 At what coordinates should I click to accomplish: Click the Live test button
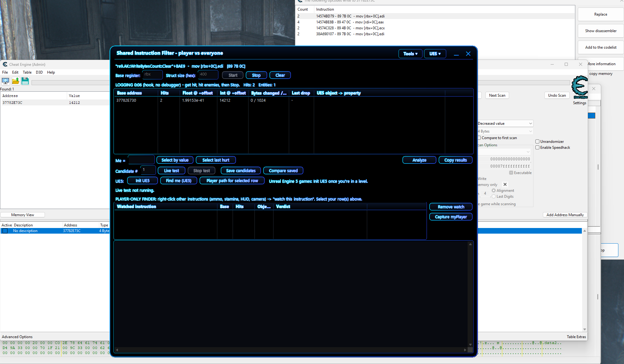pyautogui.click(x=171, y=171)
